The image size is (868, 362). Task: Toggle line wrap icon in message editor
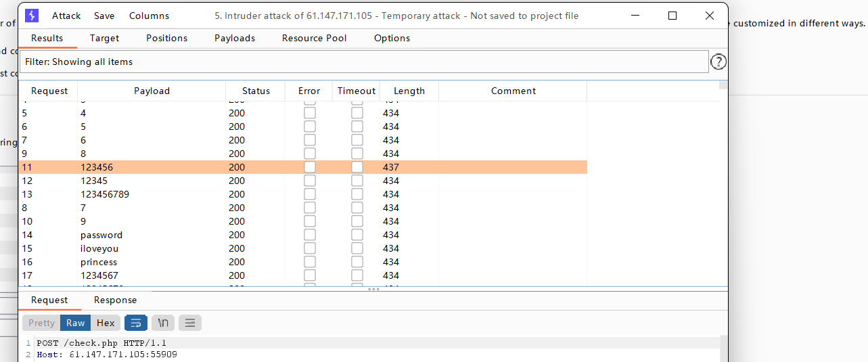(x=135, y=323)
